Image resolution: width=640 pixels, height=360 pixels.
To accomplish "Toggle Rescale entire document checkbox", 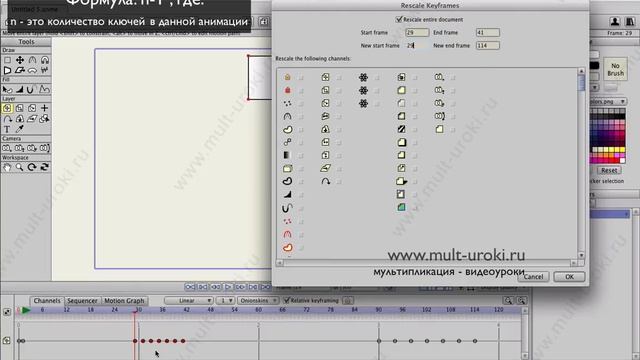I will 399,19.
